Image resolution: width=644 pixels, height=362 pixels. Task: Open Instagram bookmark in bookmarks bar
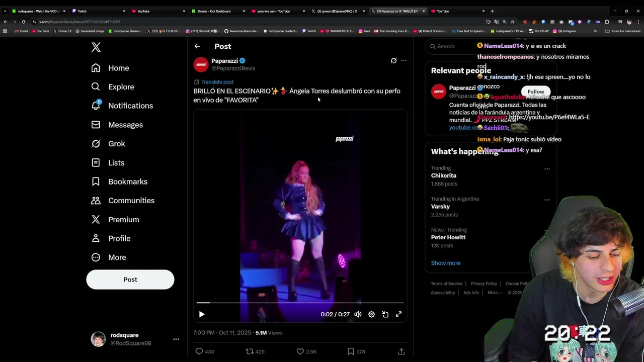pos(564,31)
